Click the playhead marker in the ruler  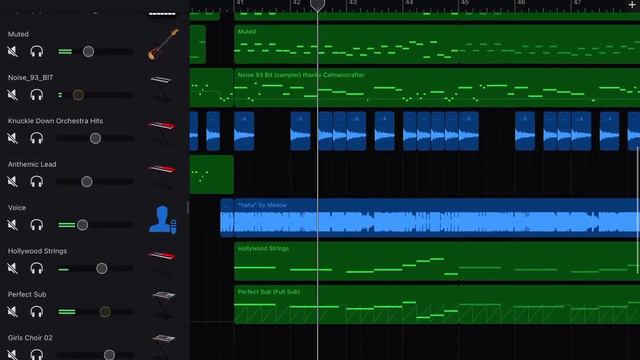pos(317,5)
